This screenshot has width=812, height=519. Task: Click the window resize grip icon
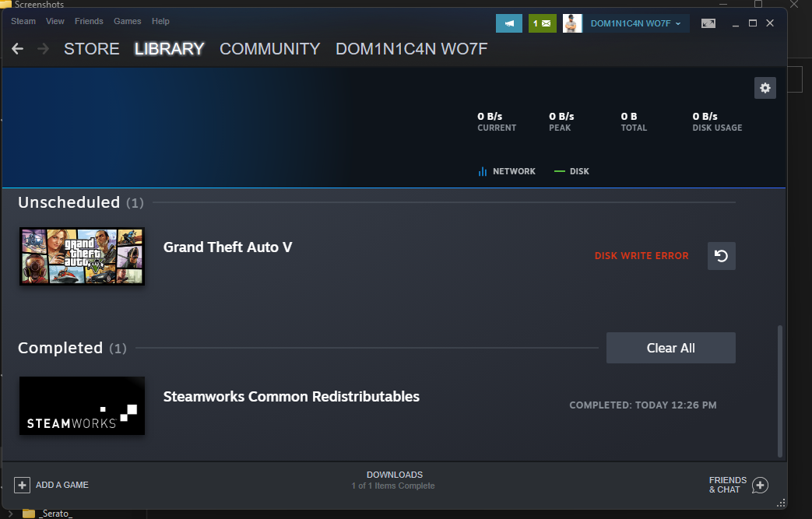tap(781, 503)
